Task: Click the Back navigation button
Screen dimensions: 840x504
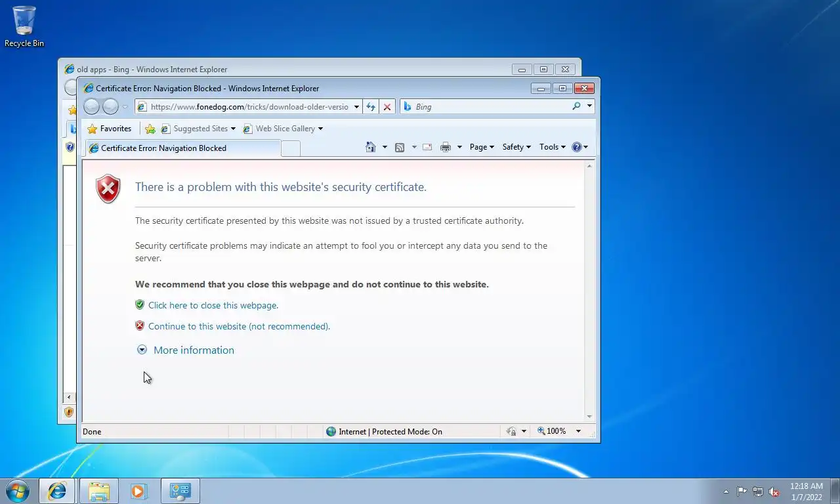Action: click(x=92, y=106)
